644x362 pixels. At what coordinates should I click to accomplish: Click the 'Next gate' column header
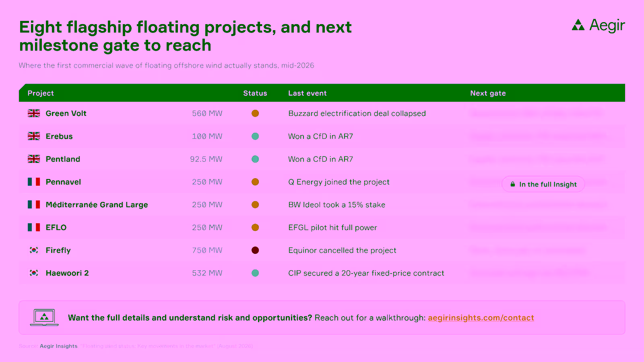[488, 93]
